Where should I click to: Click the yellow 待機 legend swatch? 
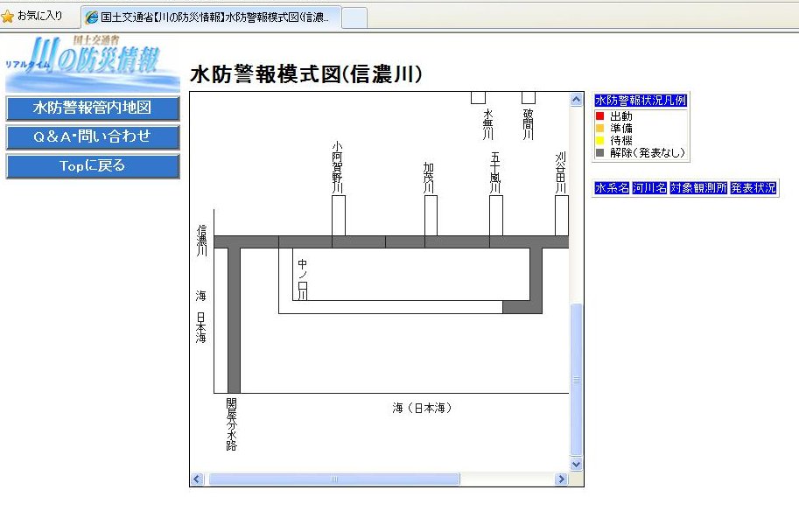(x=599, y=141)
